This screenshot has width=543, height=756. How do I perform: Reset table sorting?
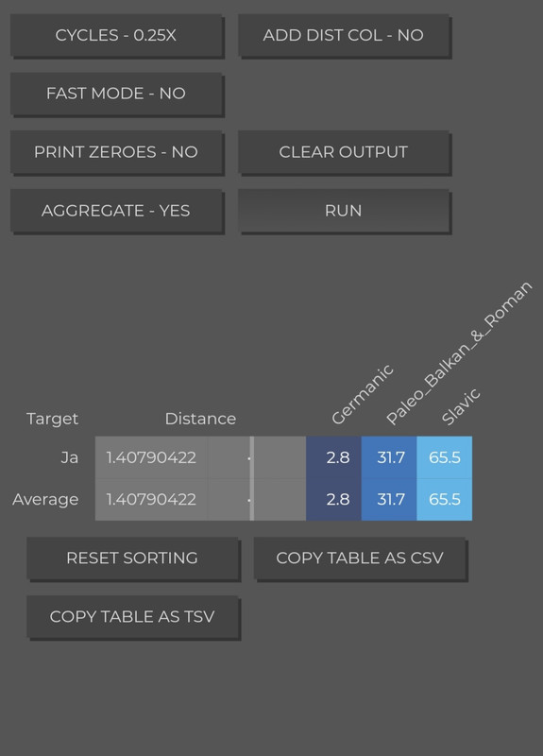(x=132, y=558)
